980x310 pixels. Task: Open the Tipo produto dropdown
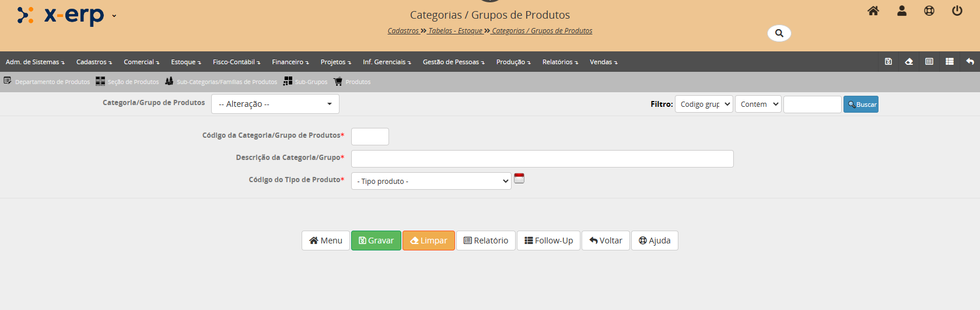[431, 182]
